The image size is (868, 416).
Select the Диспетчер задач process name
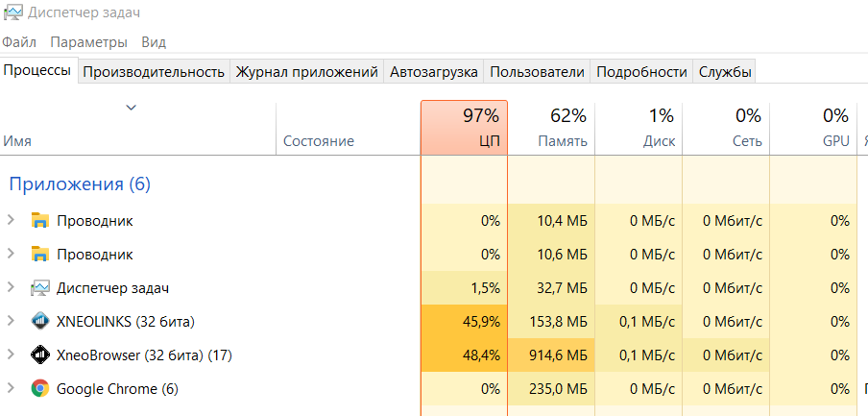point(113,288)
